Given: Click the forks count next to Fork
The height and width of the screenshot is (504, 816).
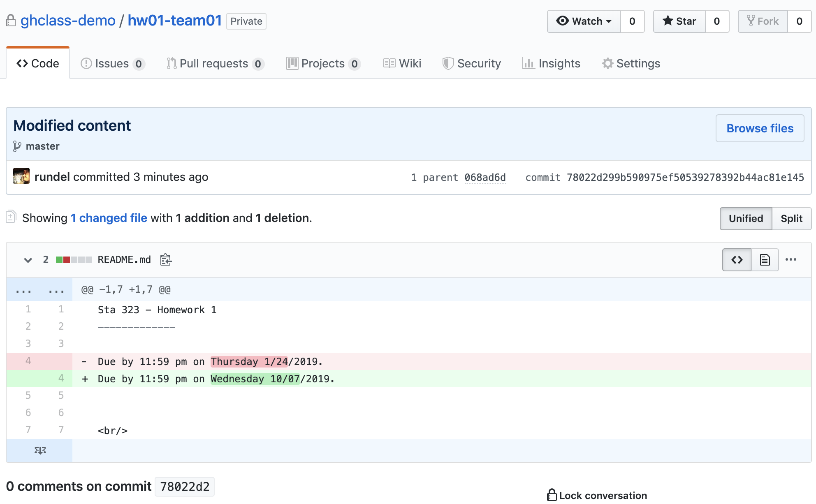Looking at the screenshot, I should (799, 21).
